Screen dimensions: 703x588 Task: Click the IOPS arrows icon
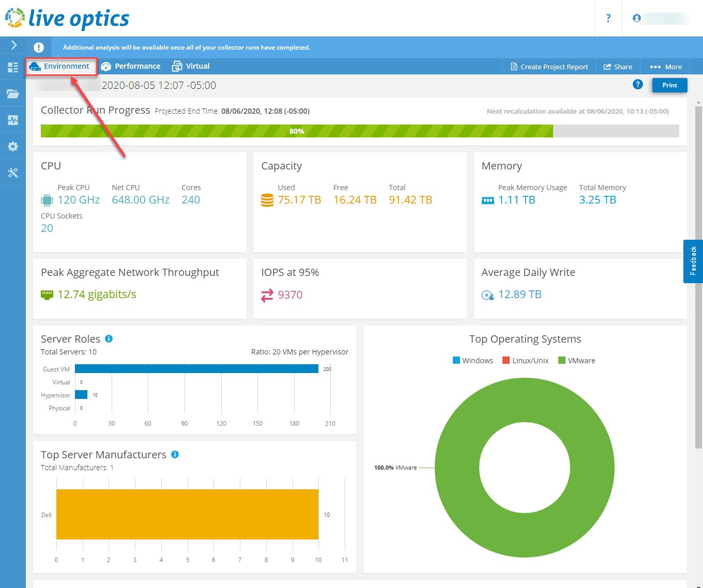pyautogui.click(x=267, y=295)
